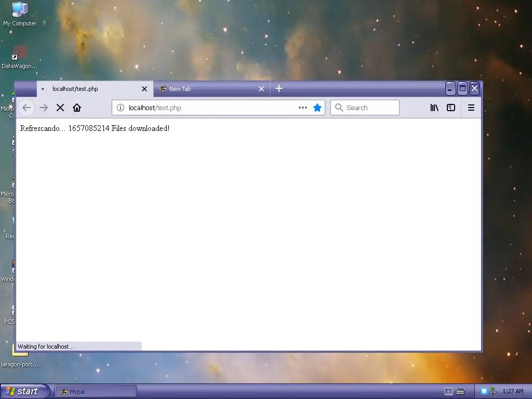Open the Windows start menu
Screen dimensions: 532x399
click(24, 391)
